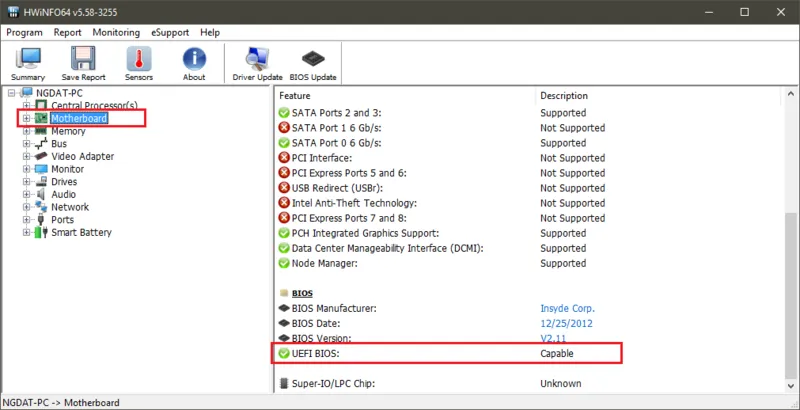
Task: Expand the Network tree node
Action: (26, 207)
